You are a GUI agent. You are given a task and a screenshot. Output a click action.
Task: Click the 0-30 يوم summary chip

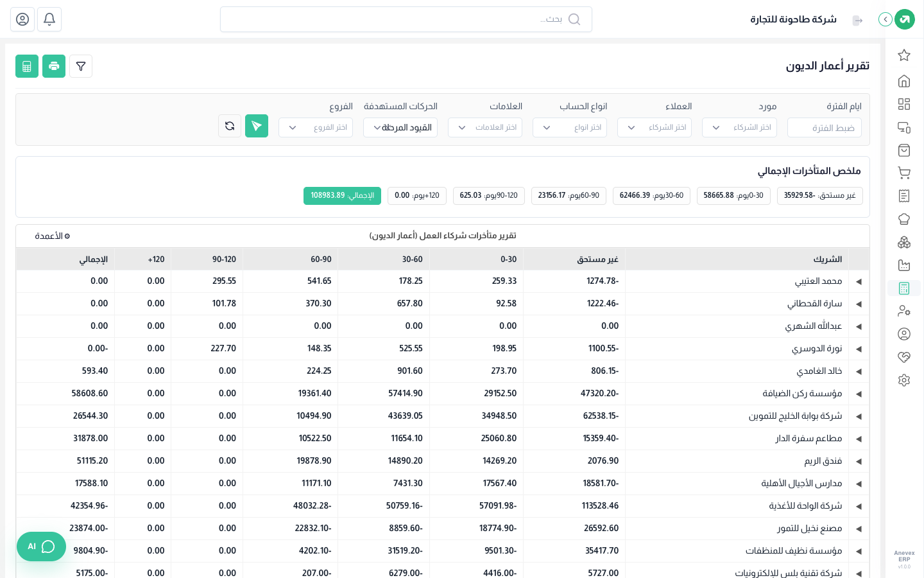pos(733,196)
